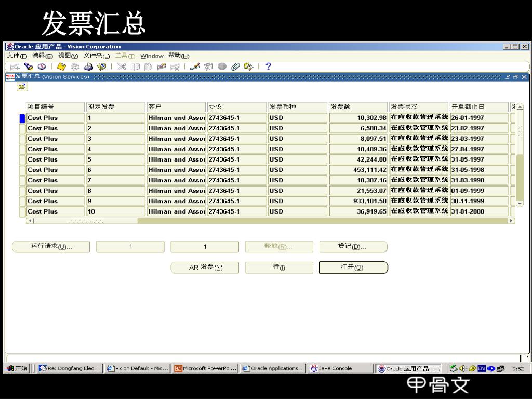Screen dimensions: 532x399
Task: Click the New record toolbar icon
Action: coord(15,66)
